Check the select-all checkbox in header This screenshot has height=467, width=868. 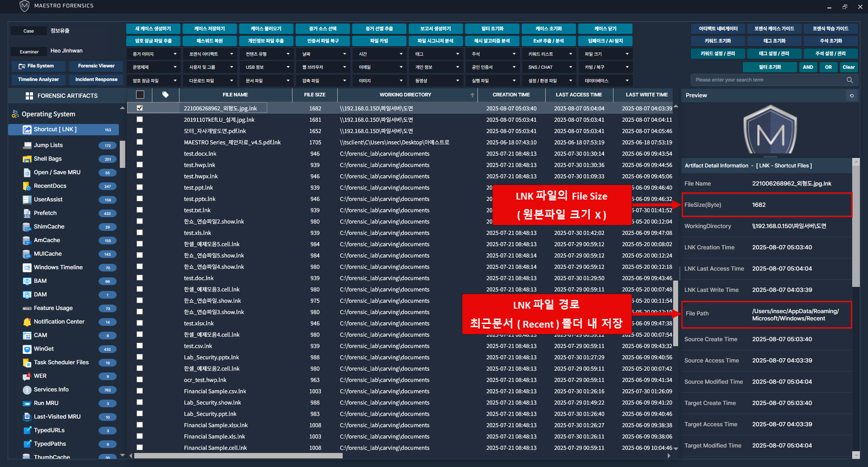pos(140,95)
